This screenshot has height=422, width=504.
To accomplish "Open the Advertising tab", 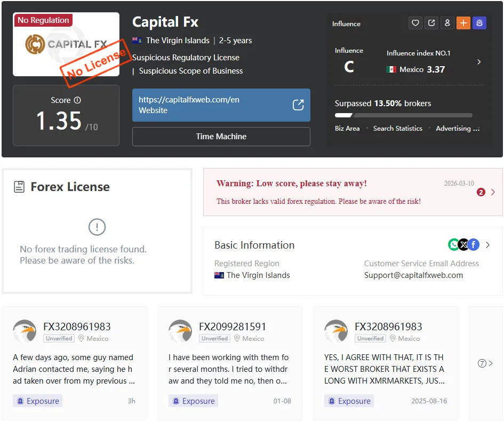I will 458,129.
